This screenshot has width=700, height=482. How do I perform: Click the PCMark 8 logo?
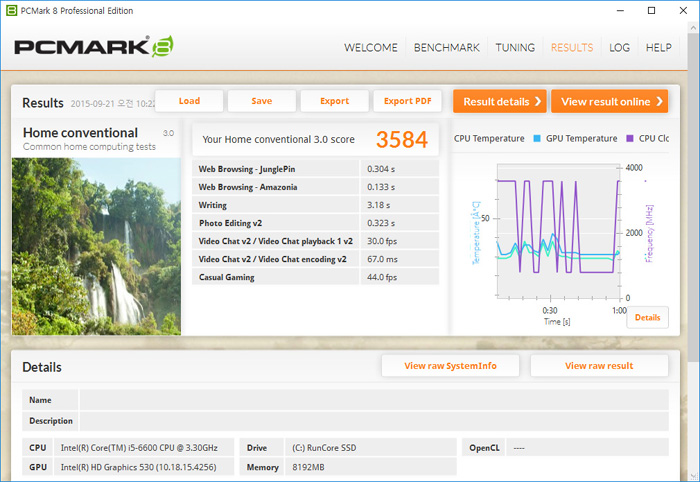click(94, 46)
